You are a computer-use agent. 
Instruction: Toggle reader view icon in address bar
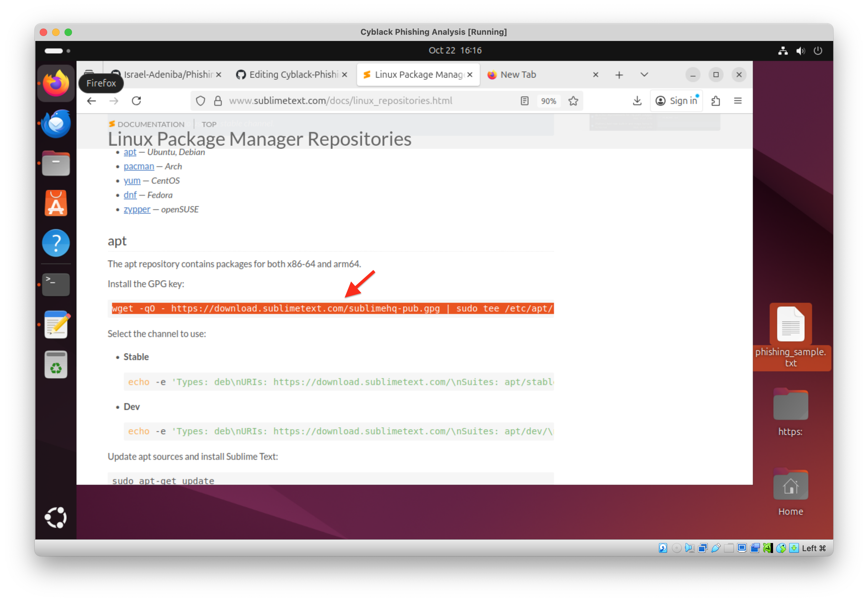(x=525, y=101)
